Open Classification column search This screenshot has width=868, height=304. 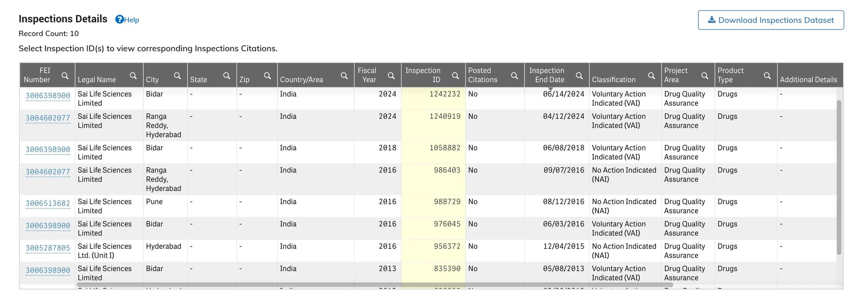pyautogui.click(x=651, y=76)
